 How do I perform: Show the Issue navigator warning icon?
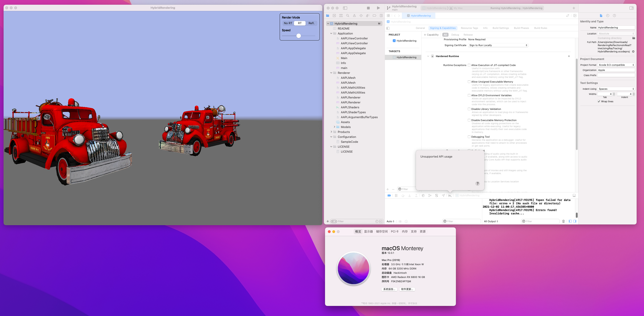point(354,15)
